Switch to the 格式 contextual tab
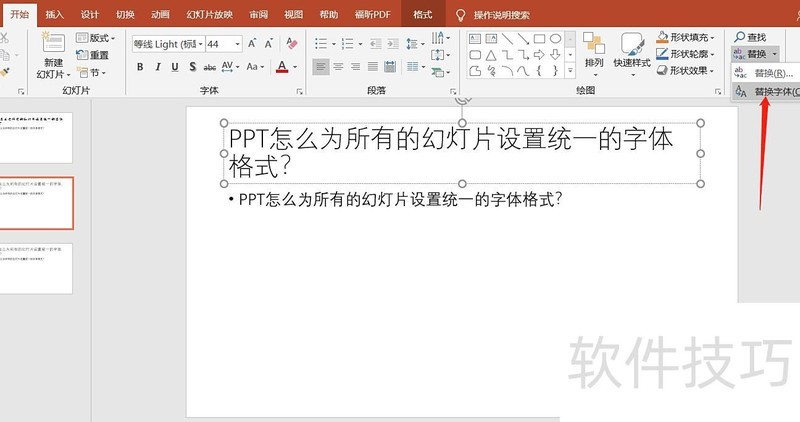 pyautogui.click(x=422, y=15)
